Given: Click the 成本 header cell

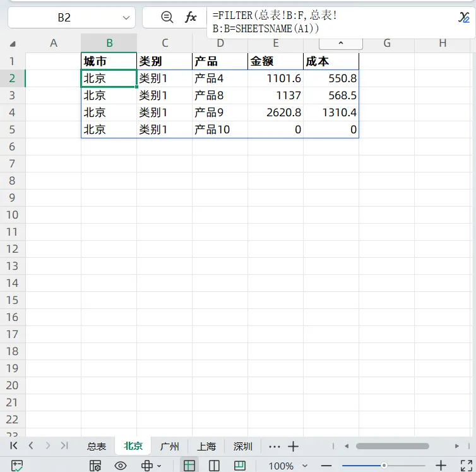Looking at the screenshot, I should point(331,61).
